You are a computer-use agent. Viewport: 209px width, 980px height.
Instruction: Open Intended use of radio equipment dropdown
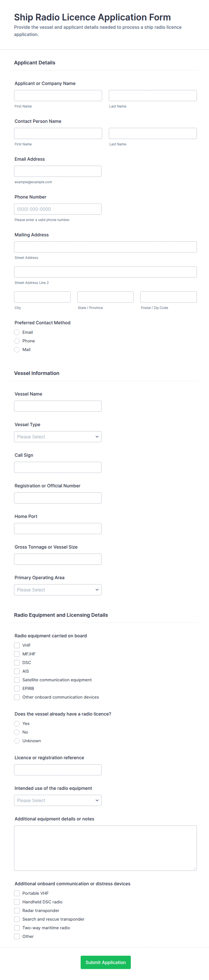coord(58,800)
